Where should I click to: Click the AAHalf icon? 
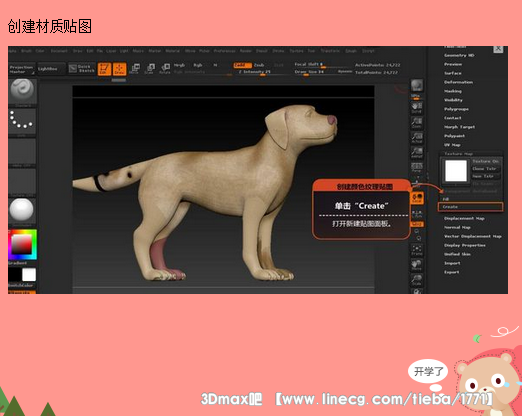coord(417,152)
